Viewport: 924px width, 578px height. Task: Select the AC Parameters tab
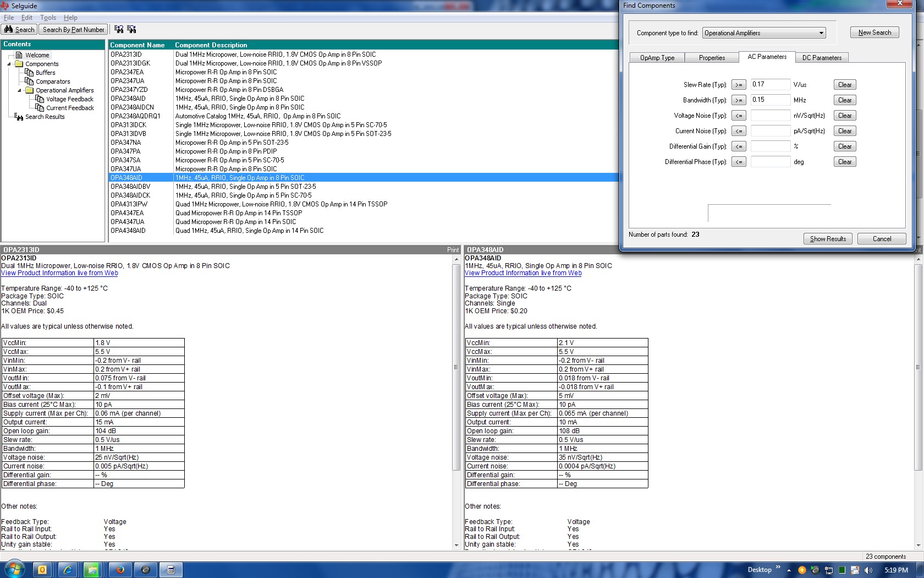pos(767,57)
